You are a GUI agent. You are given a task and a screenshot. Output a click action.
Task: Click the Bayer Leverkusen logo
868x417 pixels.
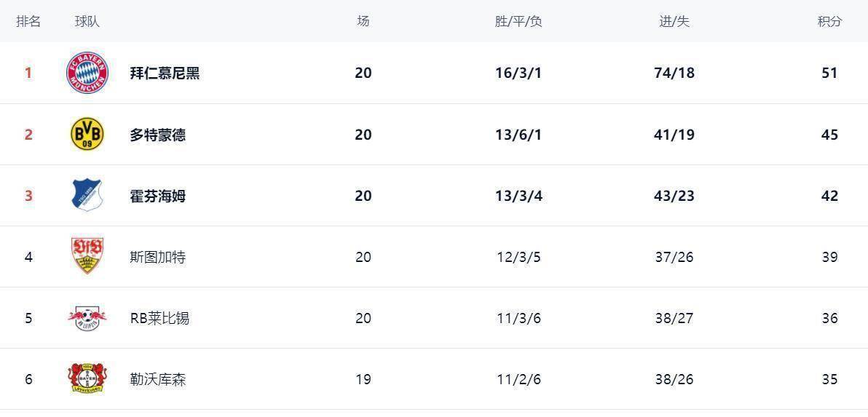(87, 378)
